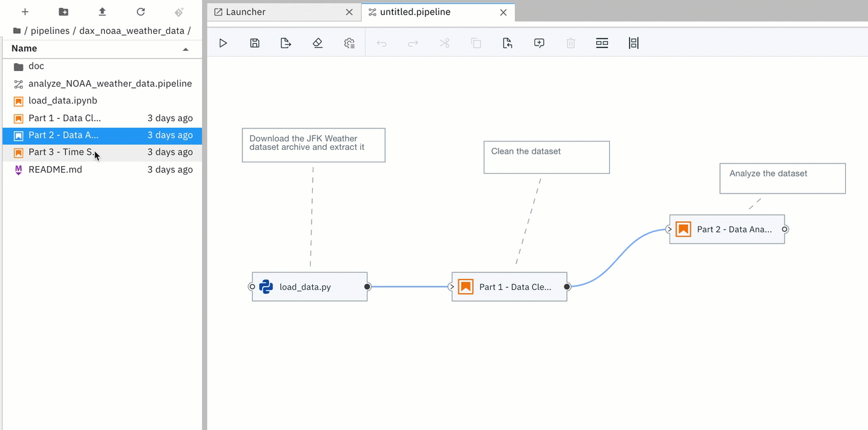Export the pipeline via the export icon
The image size is (868, 430).
[285, 43]
